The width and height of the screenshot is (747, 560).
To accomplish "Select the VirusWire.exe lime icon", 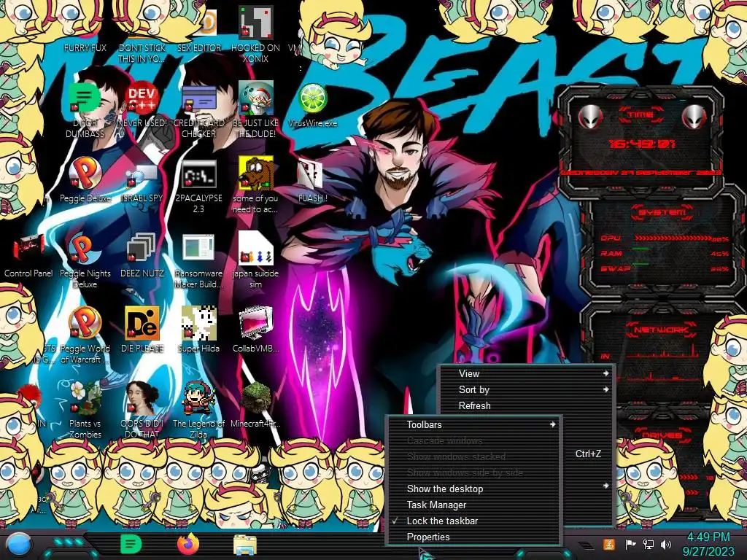I will pos(312,98).
